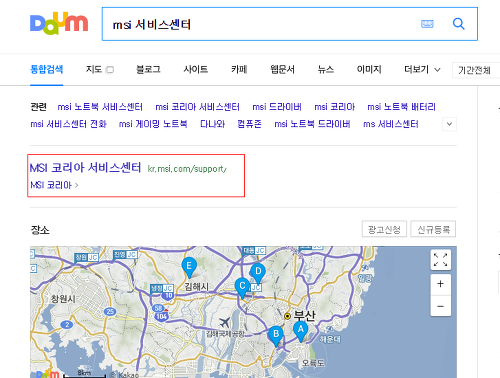Expand the 더보기 menu

click(422, 69)
